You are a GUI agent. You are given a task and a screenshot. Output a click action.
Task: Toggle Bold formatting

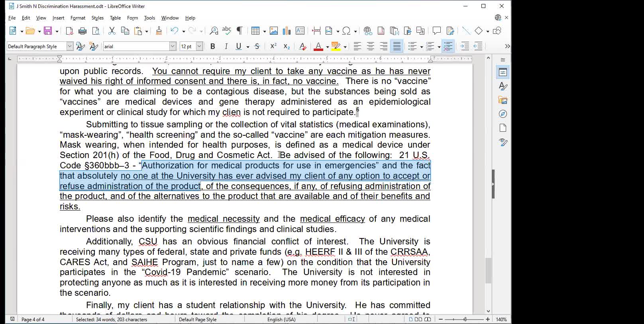point(213,47)
